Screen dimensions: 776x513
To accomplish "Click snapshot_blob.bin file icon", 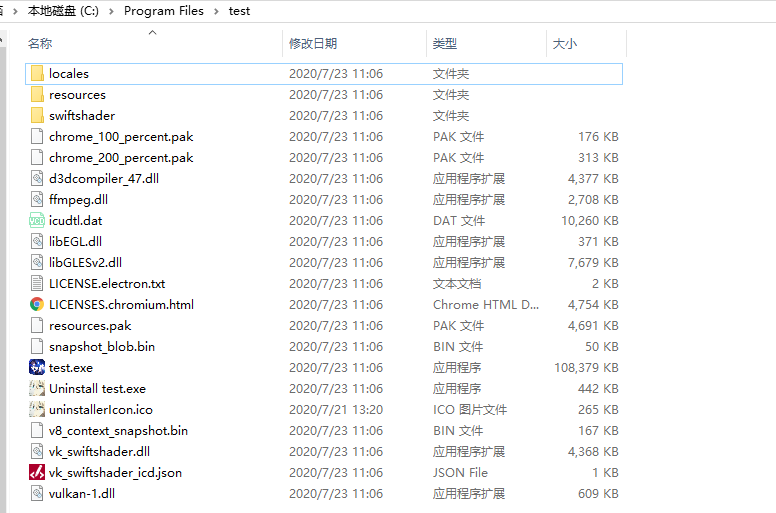I will 37,347.
